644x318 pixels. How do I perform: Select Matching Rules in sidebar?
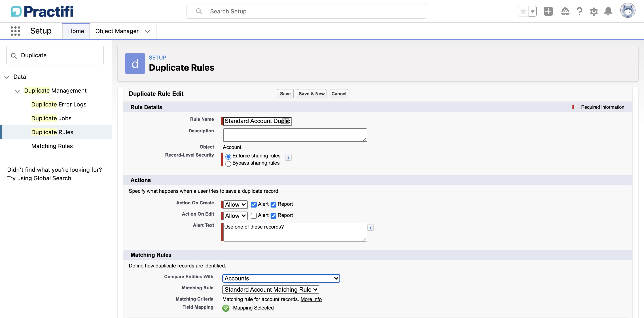(x=52, y=146)
